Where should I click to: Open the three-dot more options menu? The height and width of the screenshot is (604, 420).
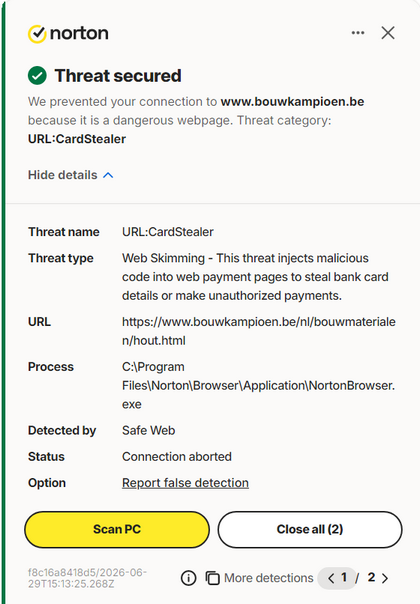point(358,33)
